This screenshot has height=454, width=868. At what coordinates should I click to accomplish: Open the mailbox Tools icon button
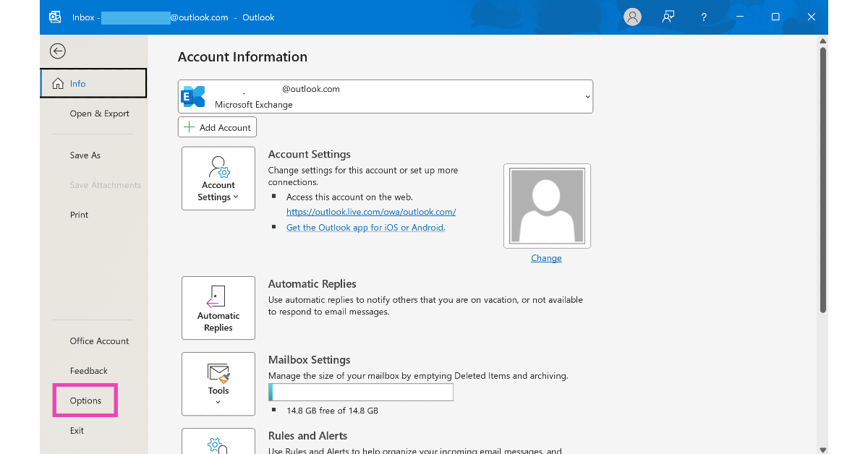pyautogui.click(x=218, y=383)
